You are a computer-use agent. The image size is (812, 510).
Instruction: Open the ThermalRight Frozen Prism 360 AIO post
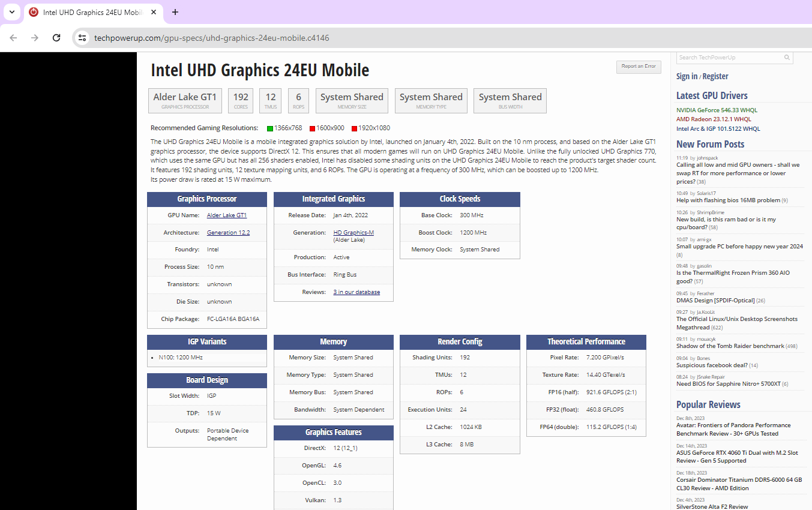click(733, 277)
